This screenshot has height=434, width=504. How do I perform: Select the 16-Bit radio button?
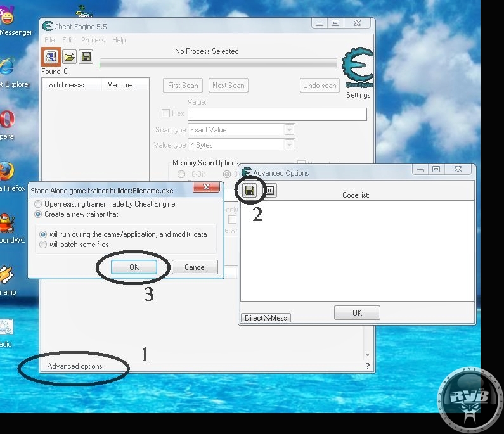pos(181,174)
